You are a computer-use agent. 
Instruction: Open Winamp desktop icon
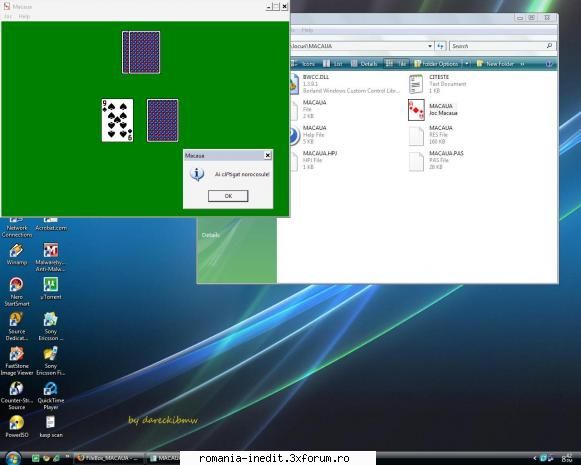click(x=16, y=255)
